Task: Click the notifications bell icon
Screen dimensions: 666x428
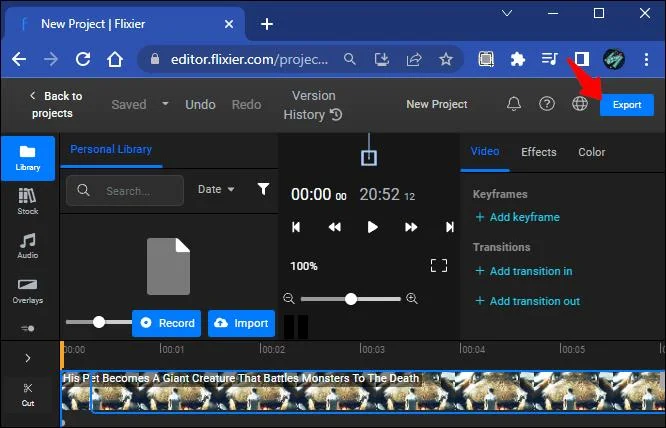Action: click(x=514, y=104)
